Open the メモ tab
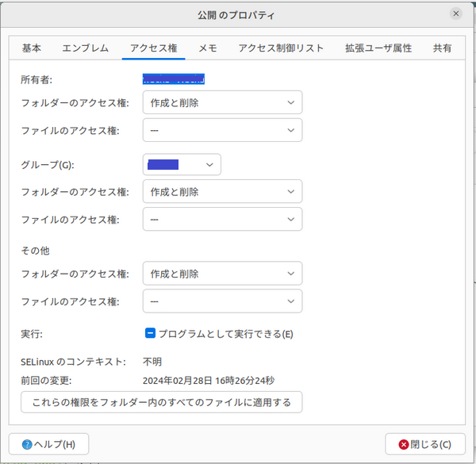Image resolution: width=476 pixels, height=464 pixels. click(x=208, y=48)
